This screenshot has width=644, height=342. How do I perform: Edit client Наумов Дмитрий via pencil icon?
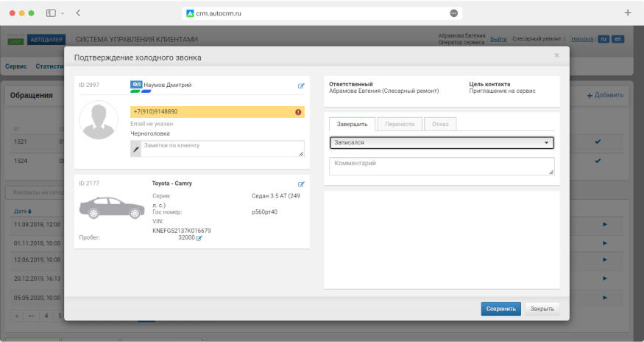(x=301, y=85)
